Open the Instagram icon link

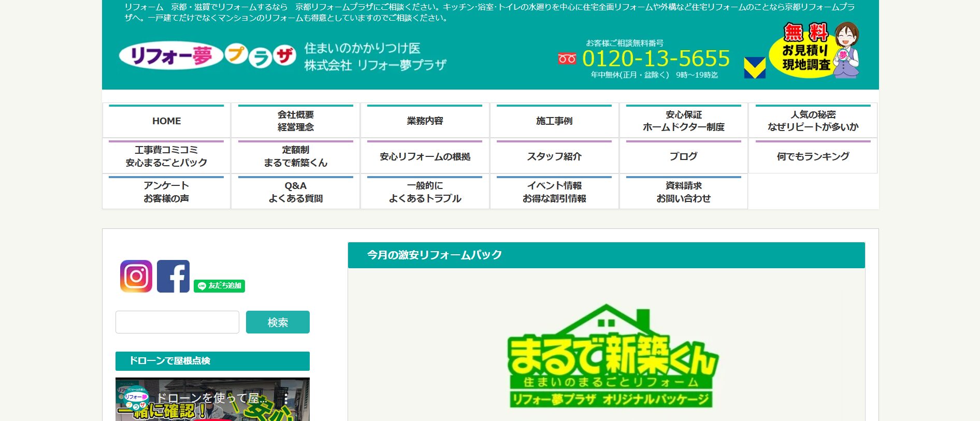coord(136,277)
